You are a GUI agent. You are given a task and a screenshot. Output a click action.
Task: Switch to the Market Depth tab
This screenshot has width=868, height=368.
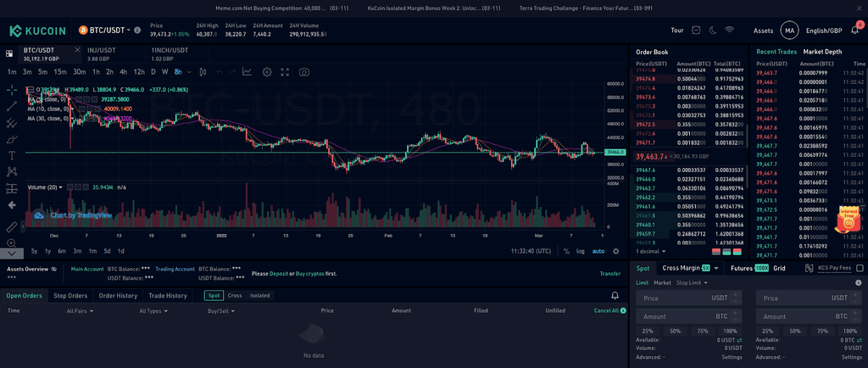click(822, 52)
